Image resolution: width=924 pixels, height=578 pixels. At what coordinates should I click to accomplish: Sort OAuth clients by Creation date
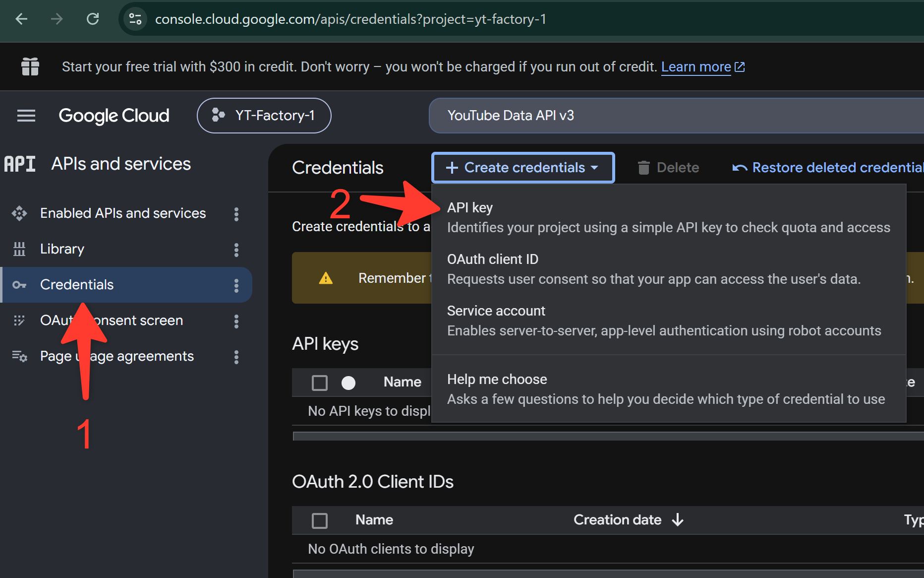click(x=617, y=520)
